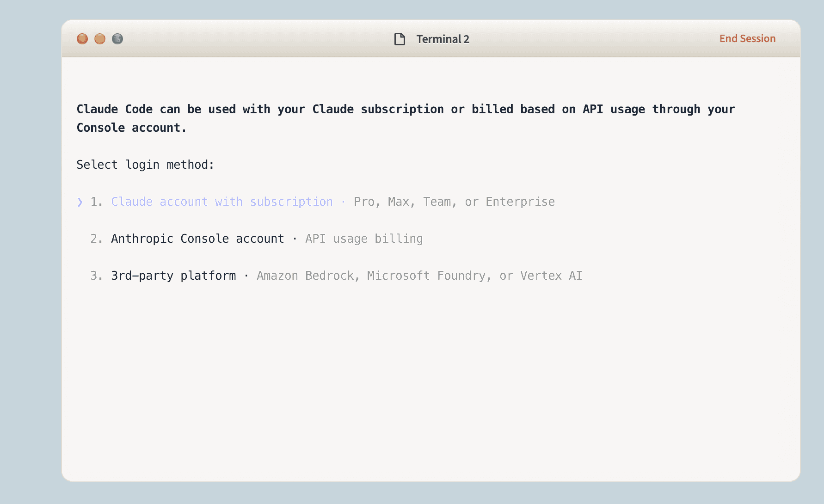
Task: Click the 'Select login method:' prompt
Action: pyautogui.click(x=145, y=165)
